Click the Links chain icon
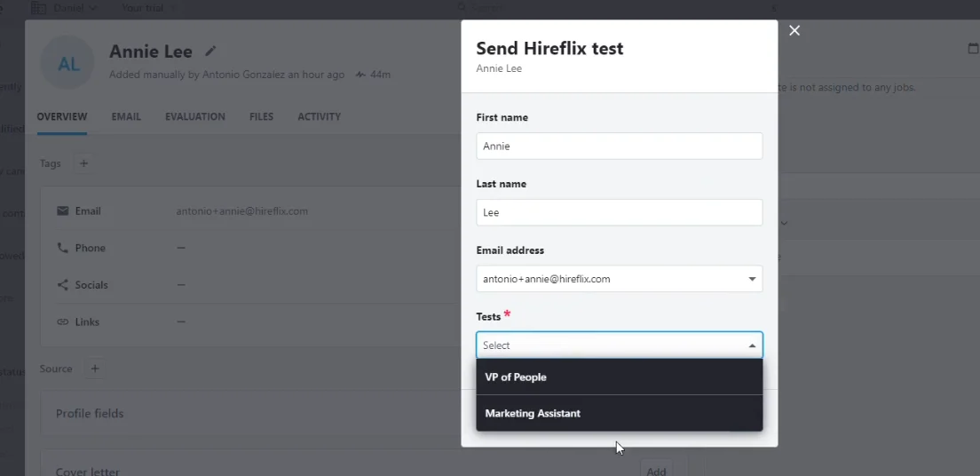Viewport: 980px width, 476px height. [x=62, y=321]
